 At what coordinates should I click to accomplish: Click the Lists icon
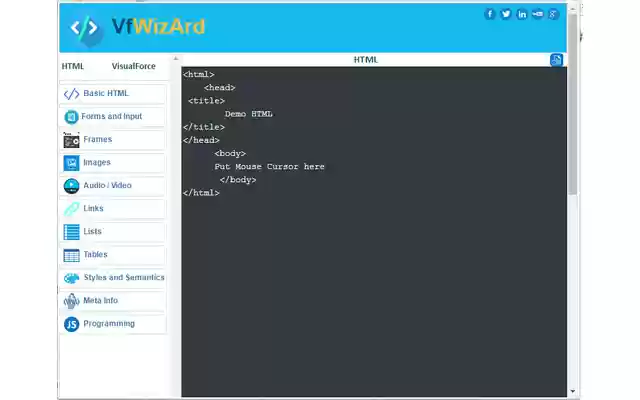(x=71, y=232)
